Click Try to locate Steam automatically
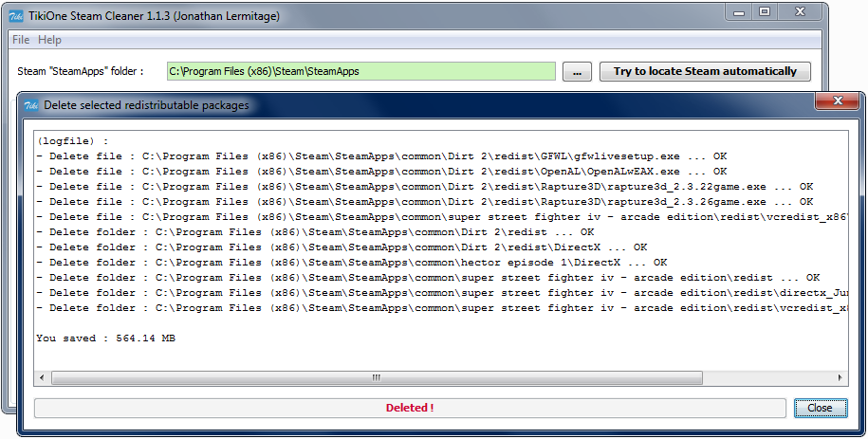868x439 pixels. pyautogui.click(x=705, y=71)
